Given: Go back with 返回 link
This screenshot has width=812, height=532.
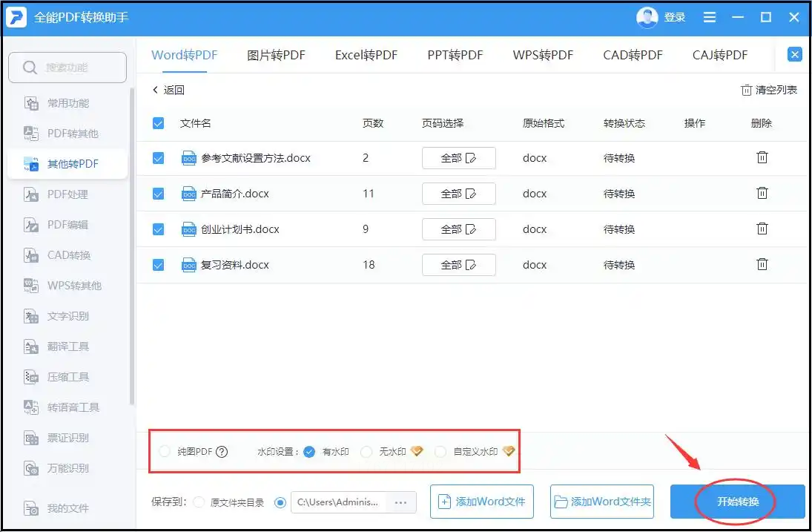Looking at the screenshot, I should 168,90.
